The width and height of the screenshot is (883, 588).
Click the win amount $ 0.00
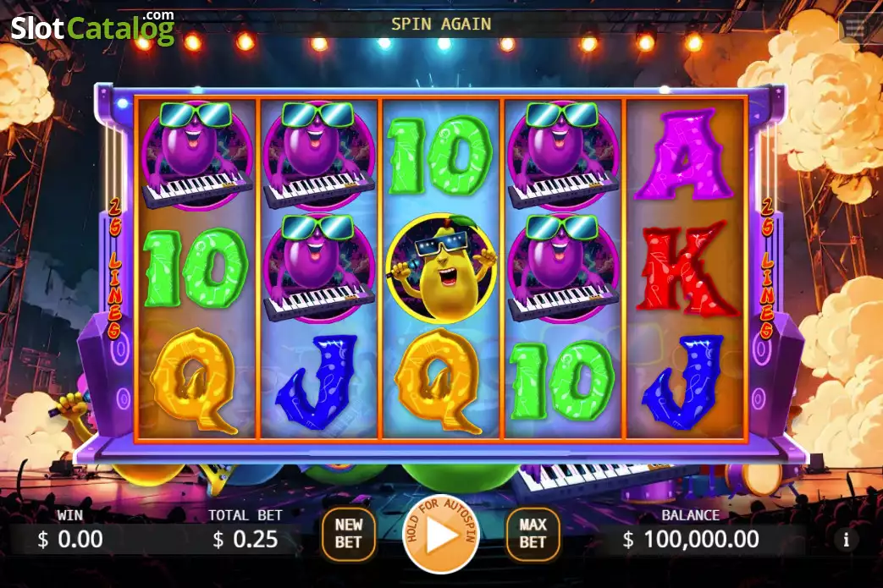[x=69, y=540]
